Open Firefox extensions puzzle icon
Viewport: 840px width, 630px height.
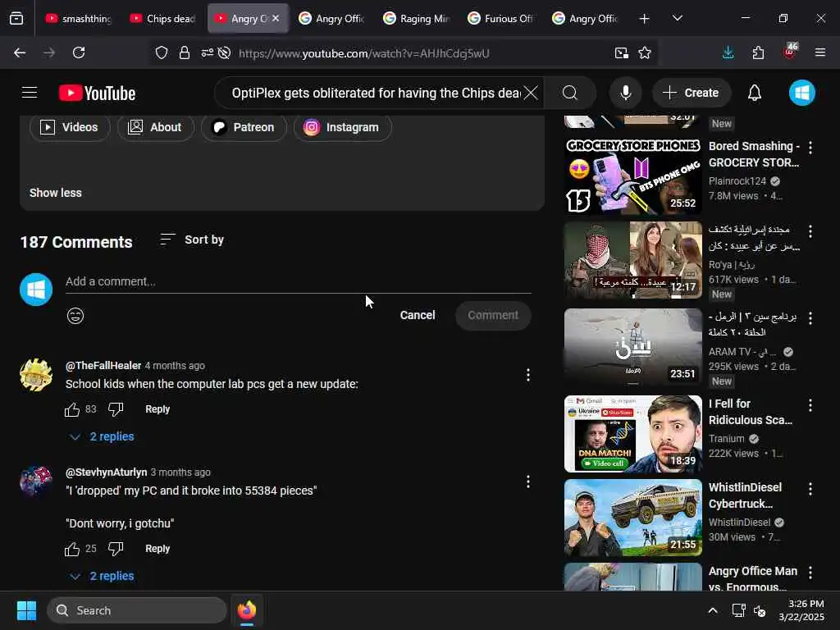tap(758, 52)
